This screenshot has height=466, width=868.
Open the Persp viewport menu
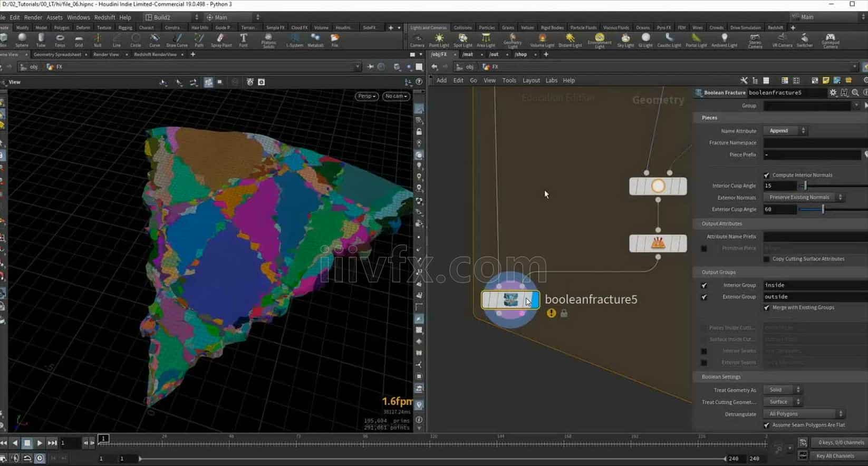click(x=367, y=96)
